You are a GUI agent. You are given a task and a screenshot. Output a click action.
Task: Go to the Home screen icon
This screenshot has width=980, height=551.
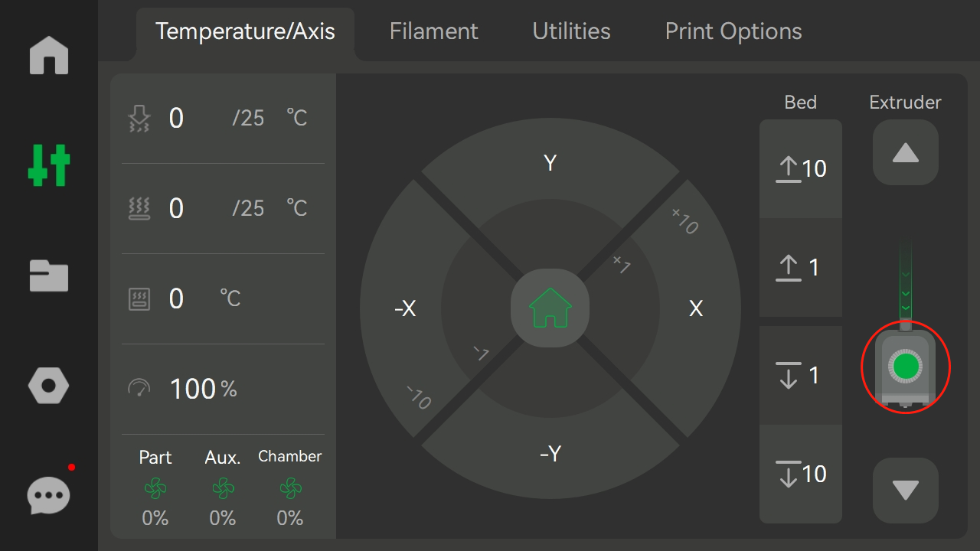point(49,57)
